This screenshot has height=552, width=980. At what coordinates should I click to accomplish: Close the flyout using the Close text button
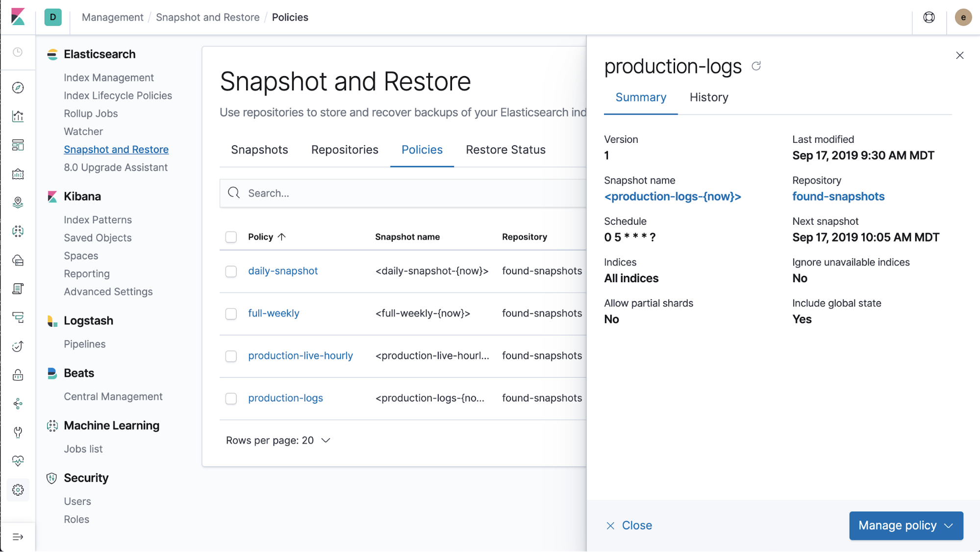pos(636,525)
